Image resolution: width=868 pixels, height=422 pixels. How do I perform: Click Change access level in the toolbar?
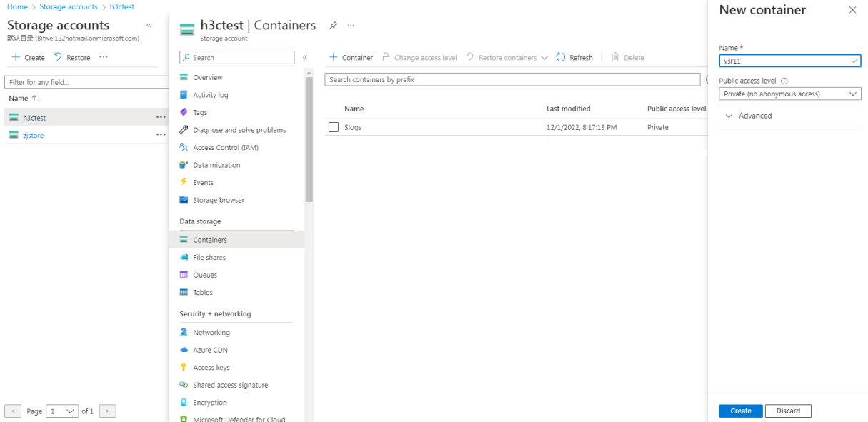(x=419, y=57)
